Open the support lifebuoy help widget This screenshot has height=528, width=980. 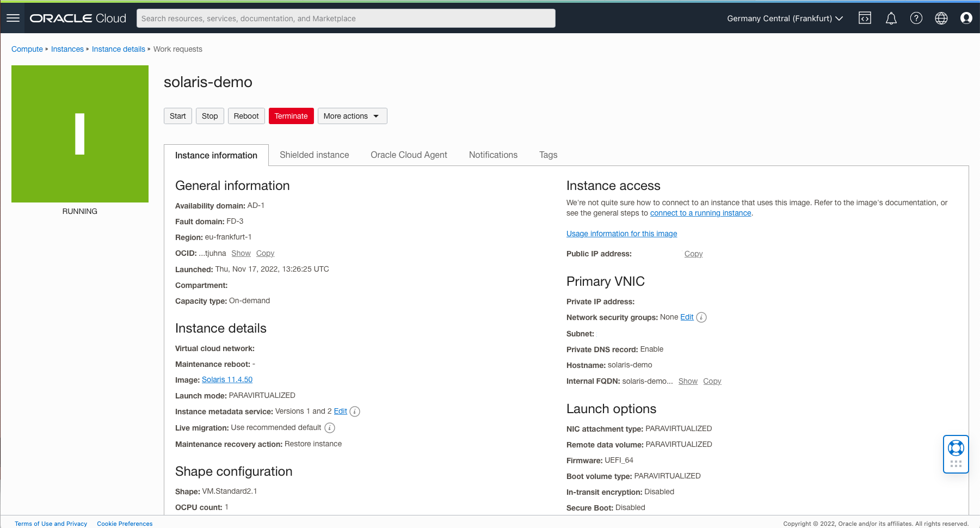click(x=956, y=448)
